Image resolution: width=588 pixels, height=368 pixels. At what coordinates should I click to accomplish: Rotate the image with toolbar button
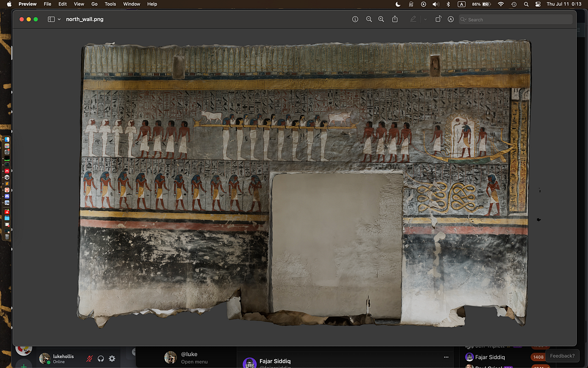coord(438,19)
